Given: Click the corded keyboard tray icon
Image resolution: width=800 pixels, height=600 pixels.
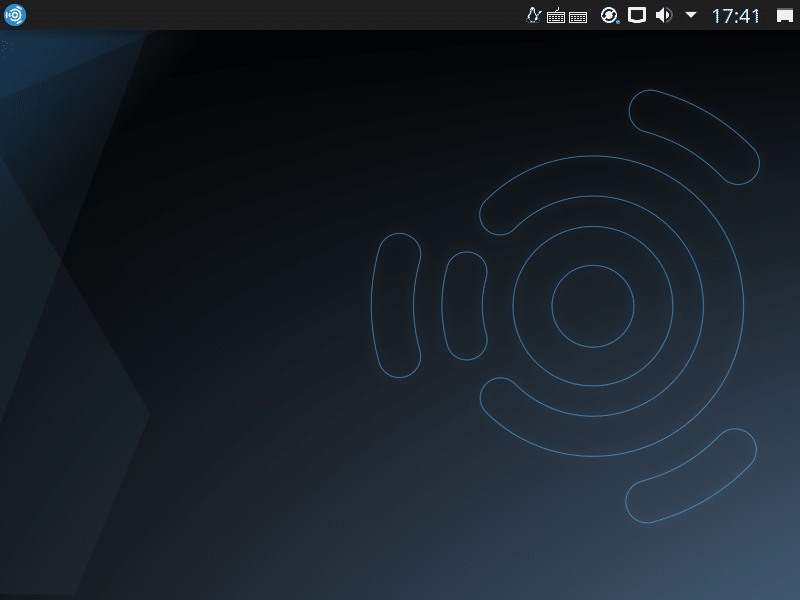Looking at the screenshot, I should click(x=556, y=16).
